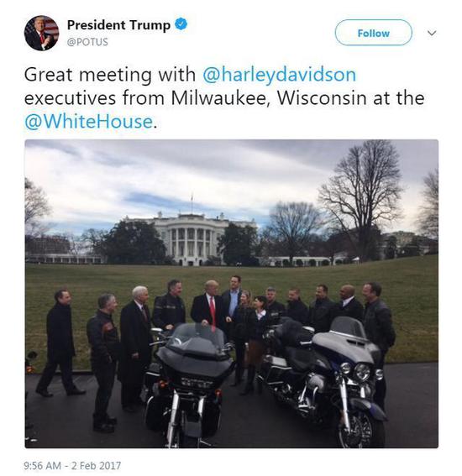Open the @harleydavidson mention link
Image resolution: width=462 pixels, height=476 pixels.
point(279,75)
